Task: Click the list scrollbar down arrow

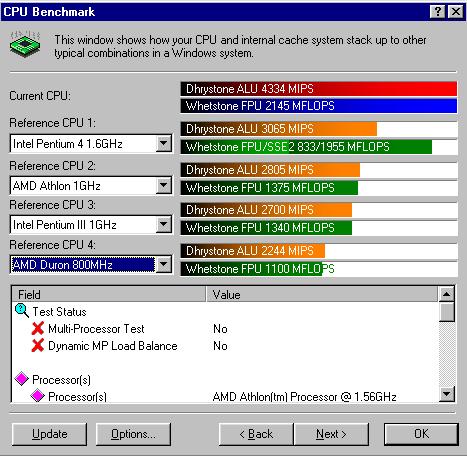Action: [x=447, y=394]
